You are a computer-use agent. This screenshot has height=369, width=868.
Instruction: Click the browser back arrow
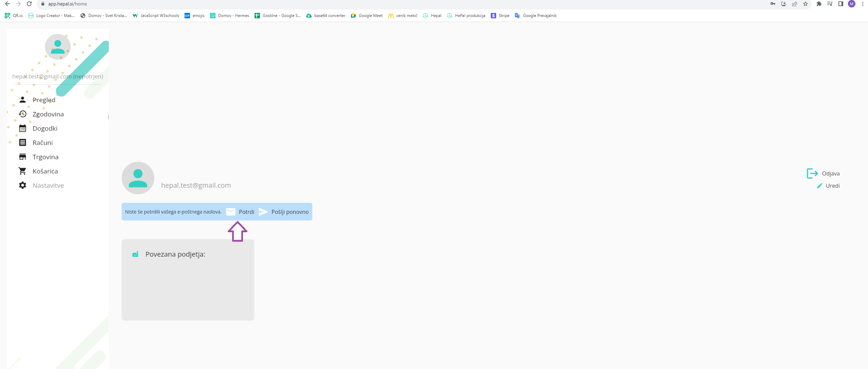coord(7,4)
